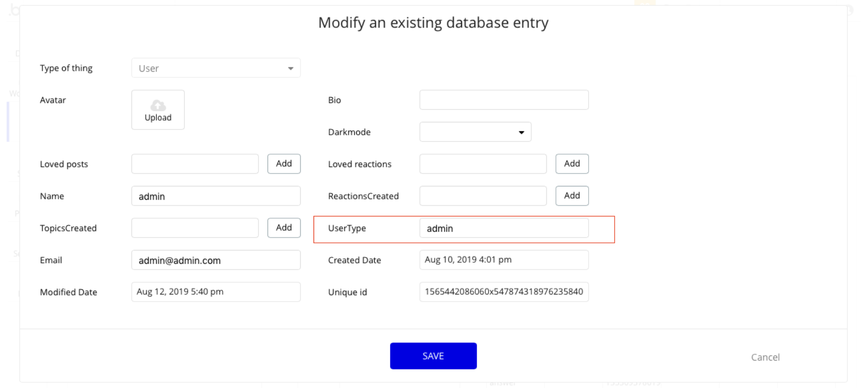
Task: Click the Bio input field
Action: [x=504, y=100]
